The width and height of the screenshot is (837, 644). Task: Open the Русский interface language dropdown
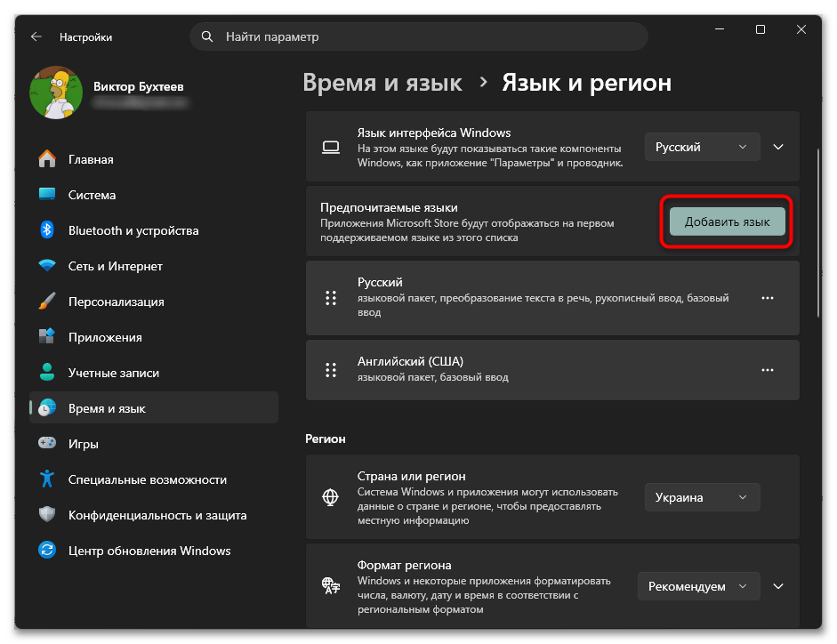702,147
